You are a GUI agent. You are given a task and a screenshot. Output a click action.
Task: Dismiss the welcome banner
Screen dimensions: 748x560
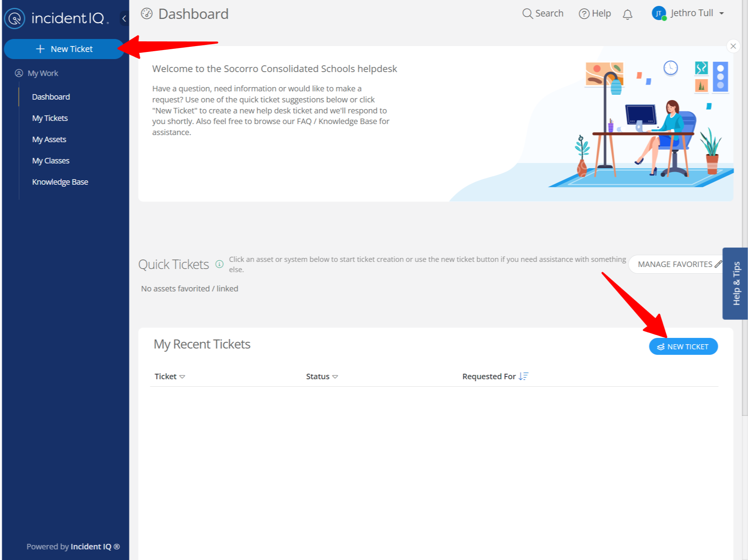733,46
